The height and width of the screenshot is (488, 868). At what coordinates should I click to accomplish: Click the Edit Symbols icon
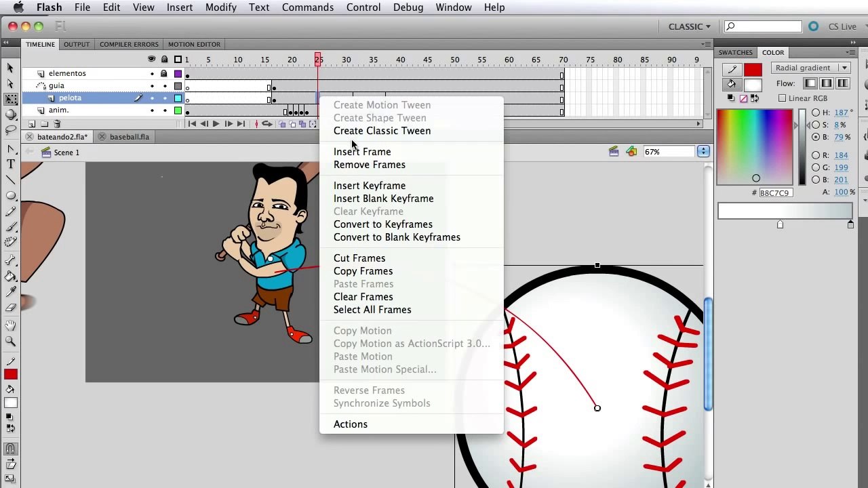point(631,152)
